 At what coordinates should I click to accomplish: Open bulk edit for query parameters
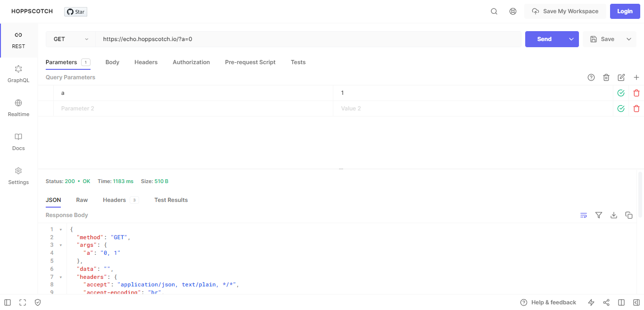(x=621, y=77)
